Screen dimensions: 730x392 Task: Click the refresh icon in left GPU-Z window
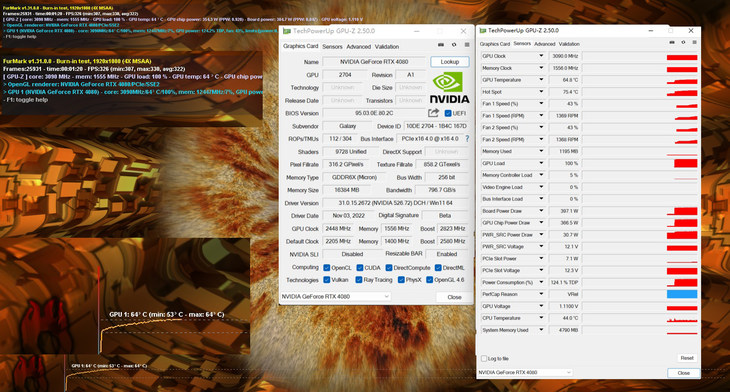pos(454,45)
